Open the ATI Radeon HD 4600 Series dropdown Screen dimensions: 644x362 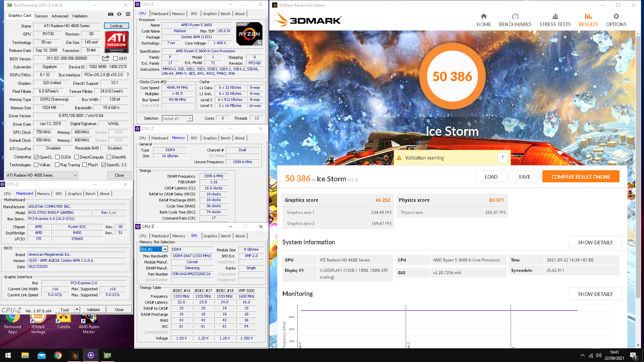click(42, 175)
